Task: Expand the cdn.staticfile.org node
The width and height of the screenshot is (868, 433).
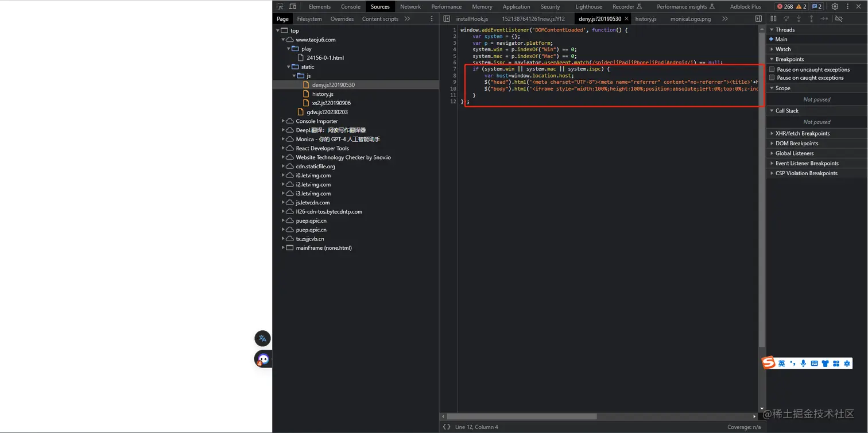Action: [x=283, y=167]
